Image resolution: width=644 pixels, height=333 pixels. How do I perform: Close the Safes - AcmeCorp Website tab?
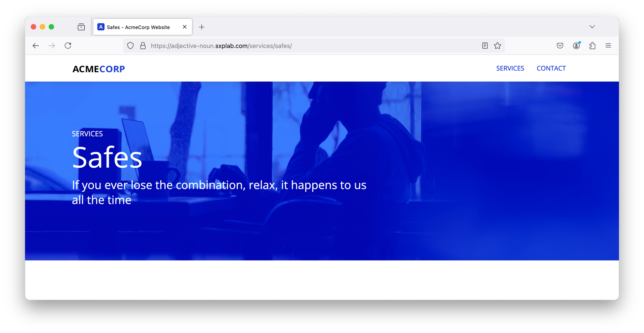185,27
